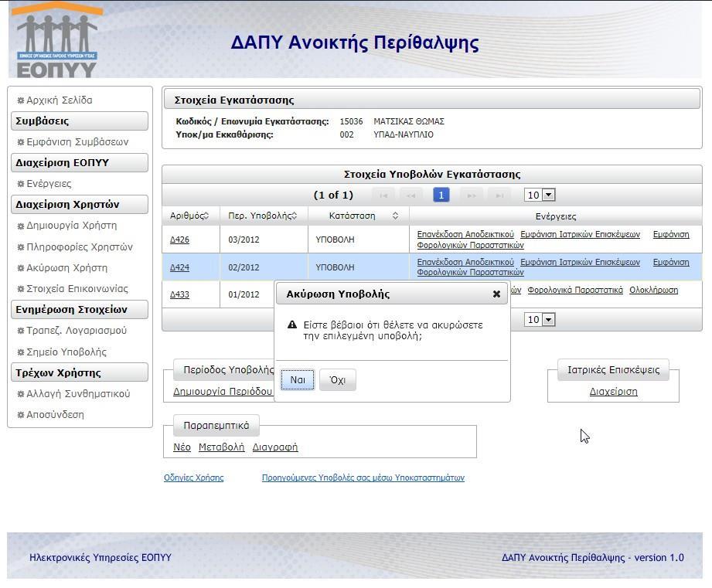
Task: Click Αποσύνδεση gear bullet icon
Action: (20, 415)
